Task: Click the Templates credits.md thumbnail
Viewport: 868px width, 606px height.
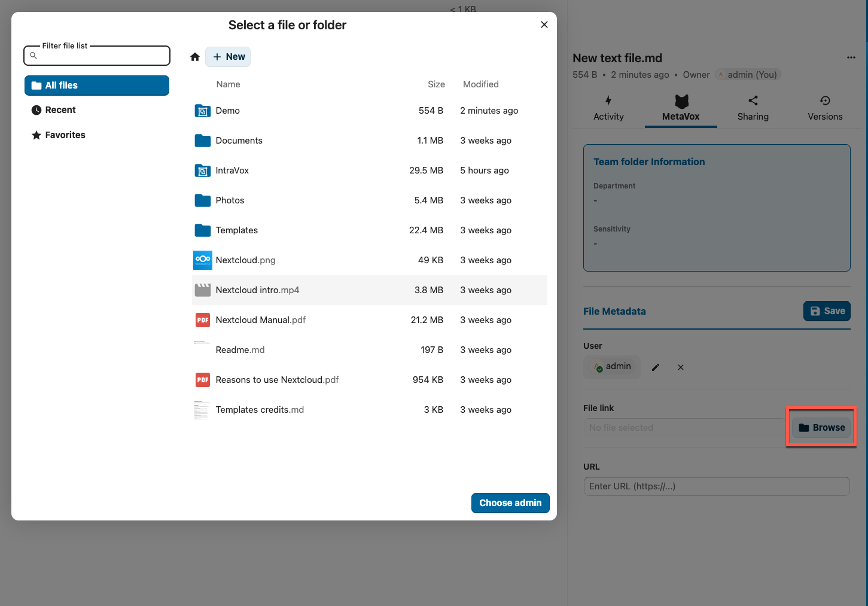Action: 202,410
